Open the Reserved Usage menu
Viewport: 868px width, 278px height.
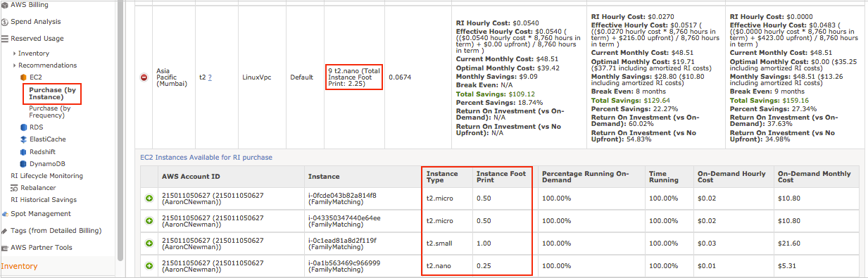click(x=37, y=39)
